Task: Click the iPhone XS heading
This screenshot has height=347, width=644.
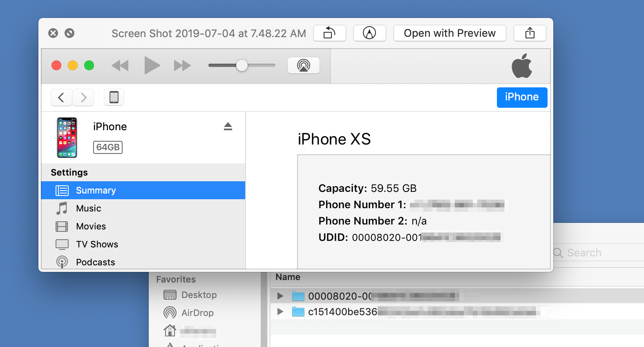Action: tap(334, 139)
